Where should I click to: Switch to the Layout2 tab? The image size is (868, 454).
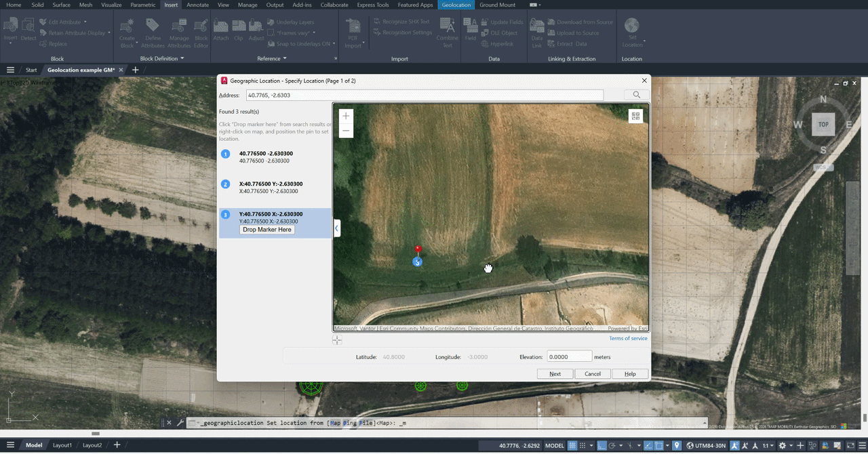pos(92,445)
